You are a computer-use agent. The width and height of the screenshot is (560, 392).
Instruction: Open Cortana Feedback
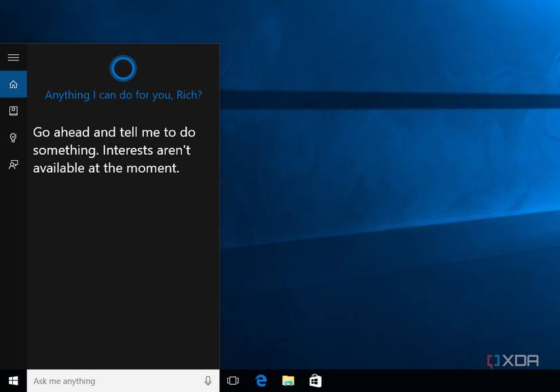pyautogui.click(x=13, y=165)
